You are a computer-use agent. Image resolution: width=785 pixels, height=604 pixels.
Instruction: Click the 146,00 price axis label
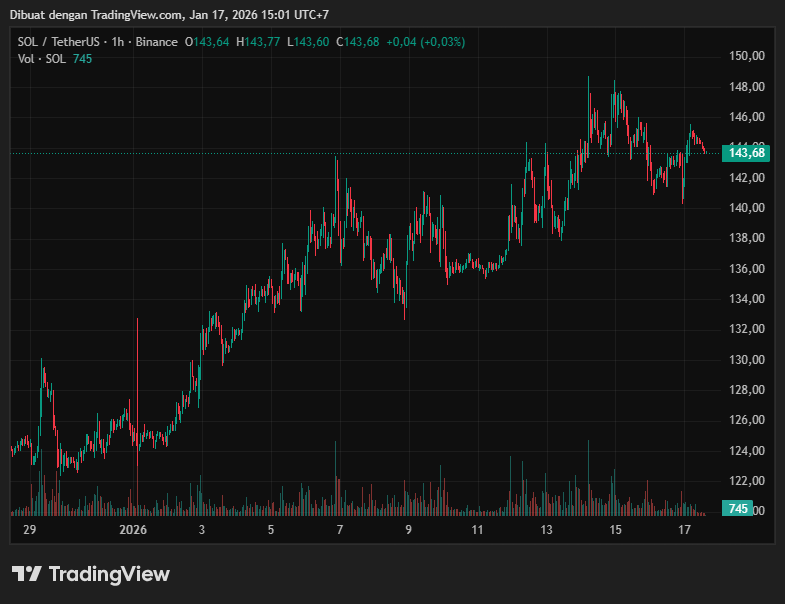(x=747, y=117)
